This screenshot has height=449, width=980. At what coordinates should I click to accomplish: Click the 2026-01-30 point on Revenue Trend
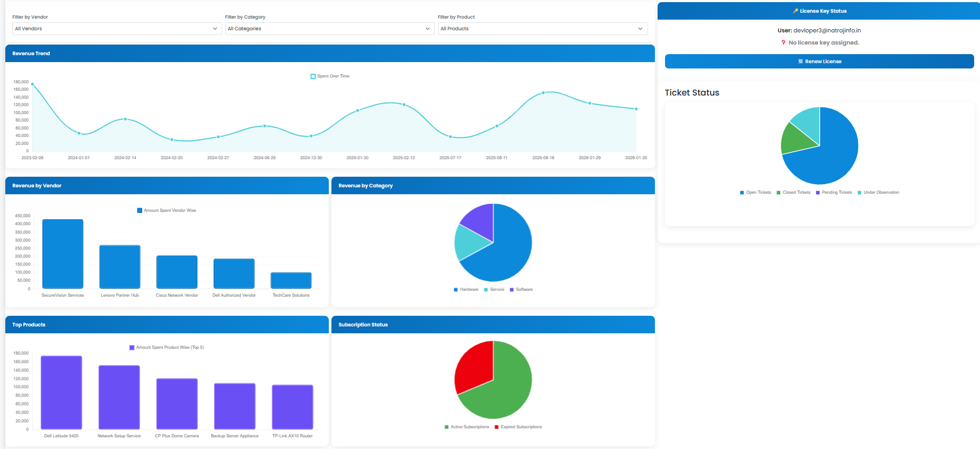pos(636,109)
